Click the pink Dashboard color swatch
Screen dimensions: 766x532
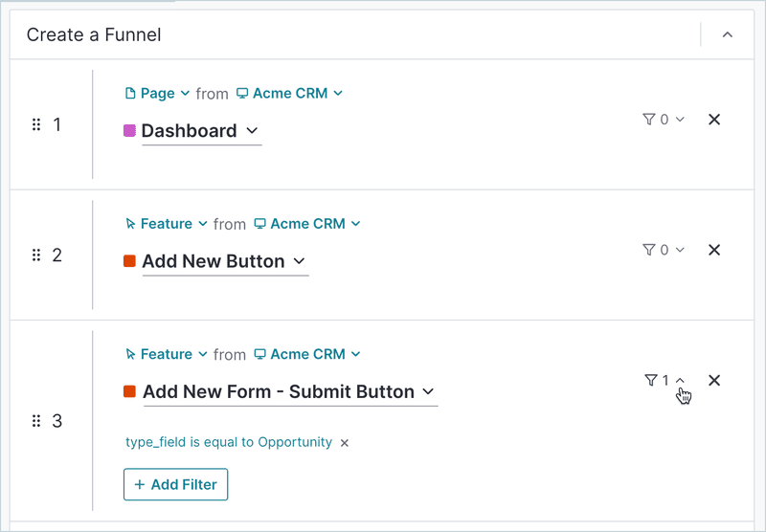click(x=129, y=131)
